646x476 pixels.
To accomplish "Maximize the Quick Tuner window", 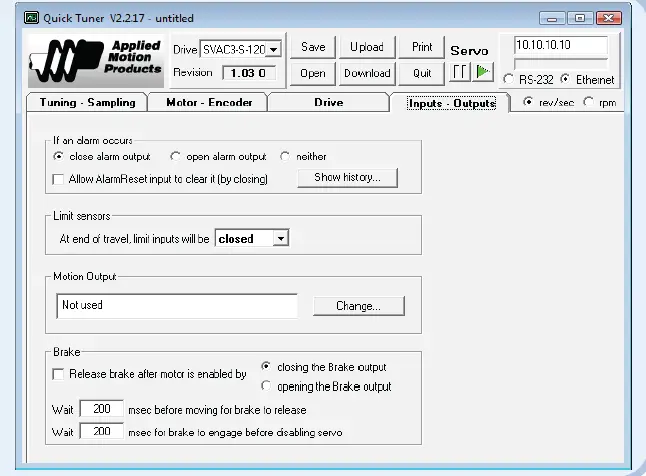I will [x=580, y=18].
